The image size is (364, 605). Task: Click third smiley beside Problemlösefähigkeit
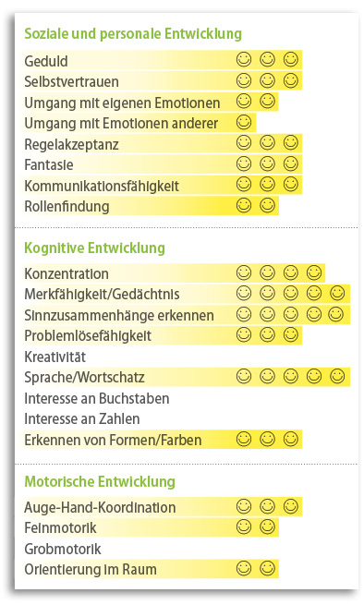click(291, 335)
